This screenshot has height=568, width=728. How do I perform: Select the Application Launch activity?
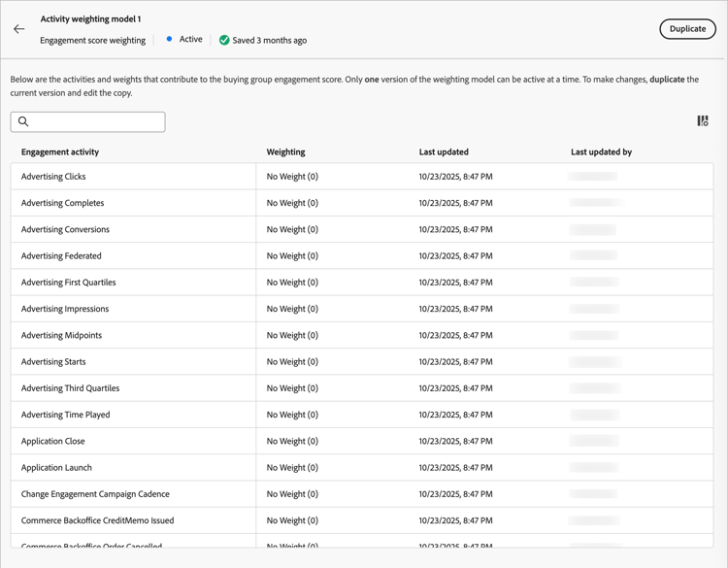pos(56,468)
